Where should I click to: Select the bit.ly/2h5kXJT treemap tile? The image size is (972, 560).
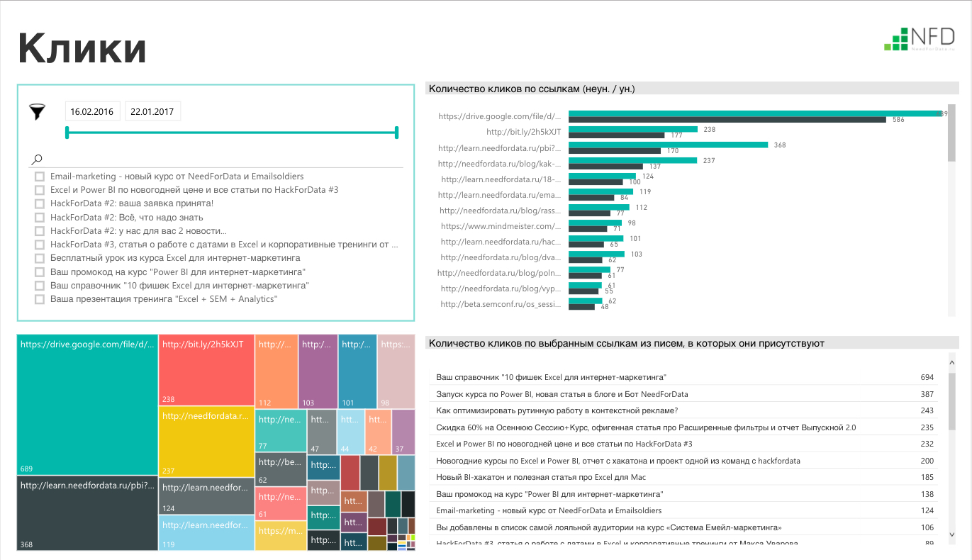(206, 369)
